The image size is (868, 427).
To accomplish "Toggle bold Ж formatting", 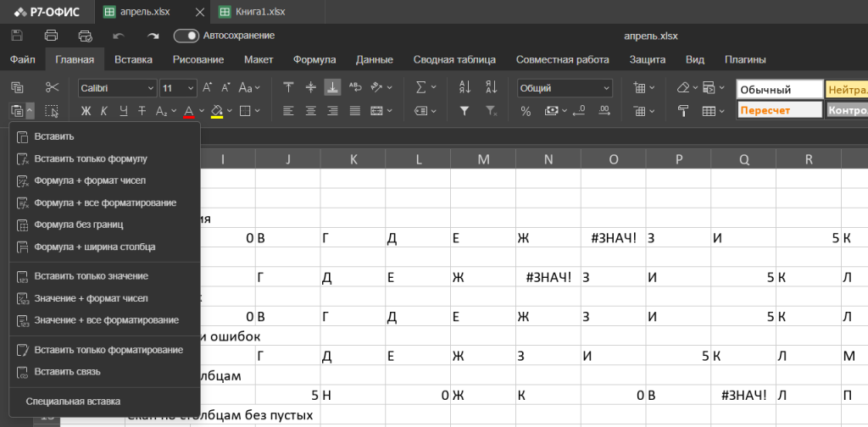I will [x=86, y=111].
